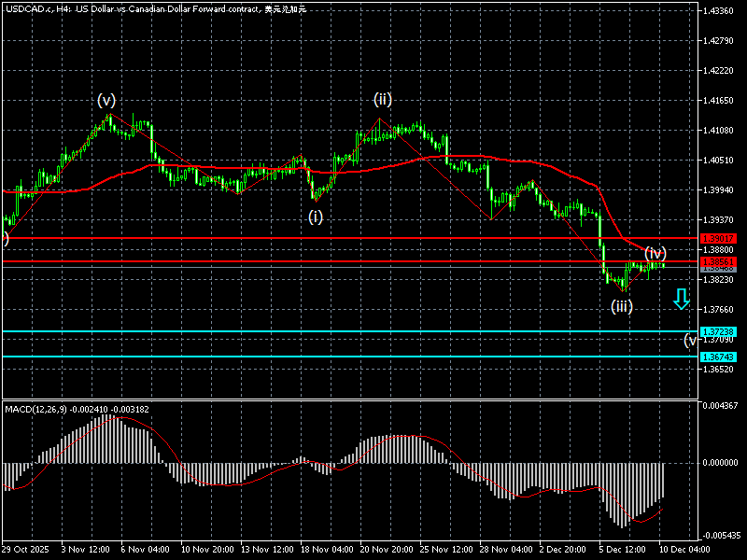The height and width of the screenshot is (560, 747).
Task: Click the 5 Dec 12:00 time label
Action: tap(623, 550)
